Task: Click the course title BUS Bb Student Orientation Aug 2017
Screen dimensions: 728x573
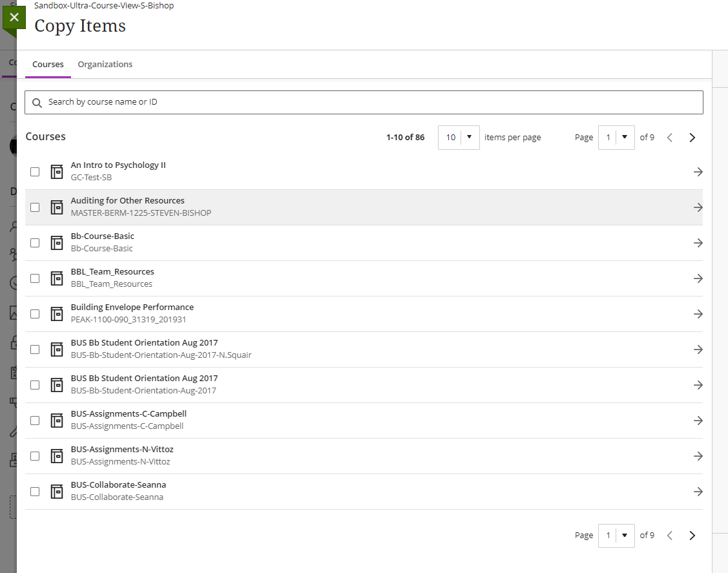Action: (144, 342)
